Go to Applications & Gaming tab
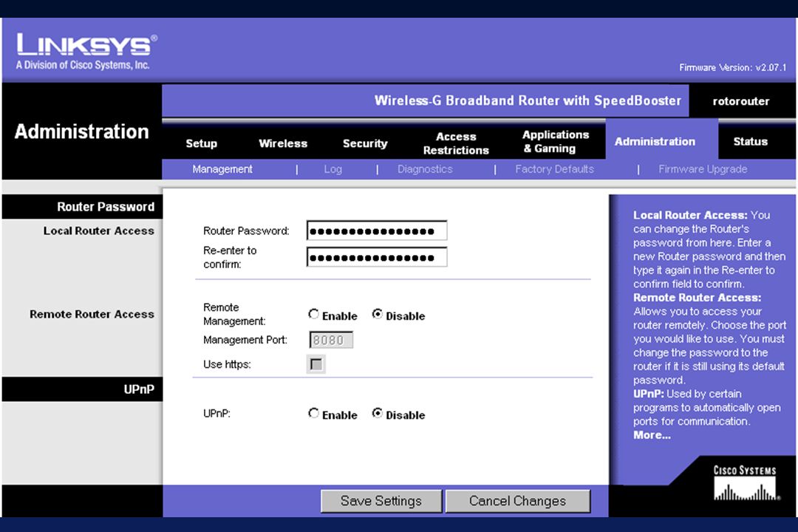The height and width of the screenshot is (532, 798). coord(555,142)
